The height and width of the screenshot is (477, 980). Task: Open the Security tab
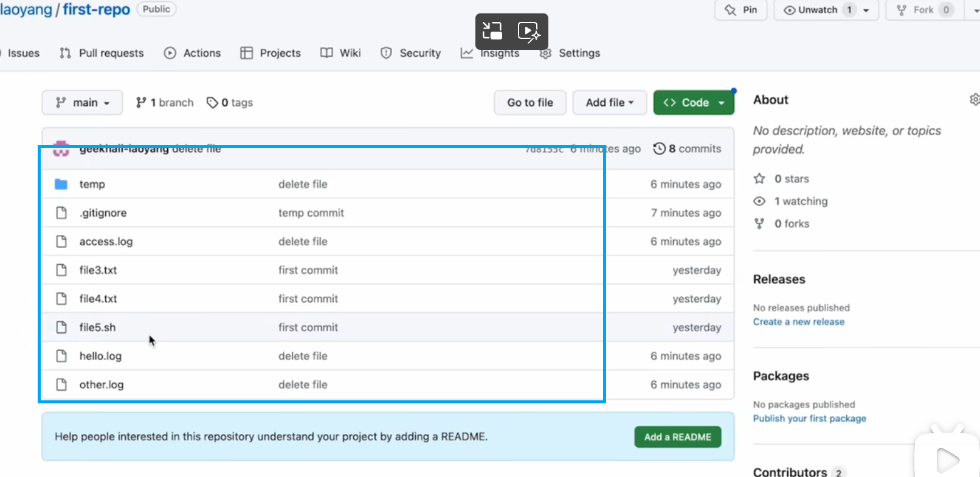pos(410,53)
